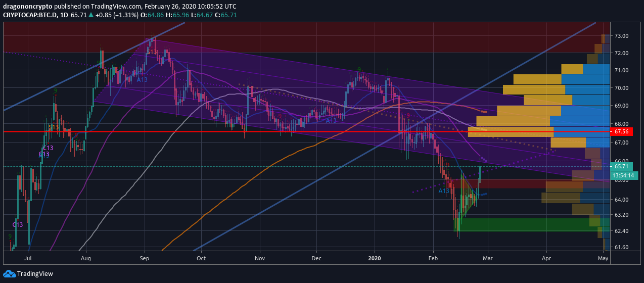Click the 69.00 price axis label
644x283 pixels.
click(x=621, y=106)
